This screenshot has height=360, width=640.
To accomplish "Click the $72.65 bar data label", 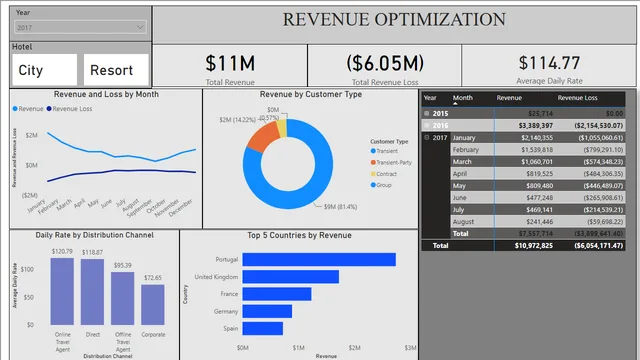I will 153,278.
